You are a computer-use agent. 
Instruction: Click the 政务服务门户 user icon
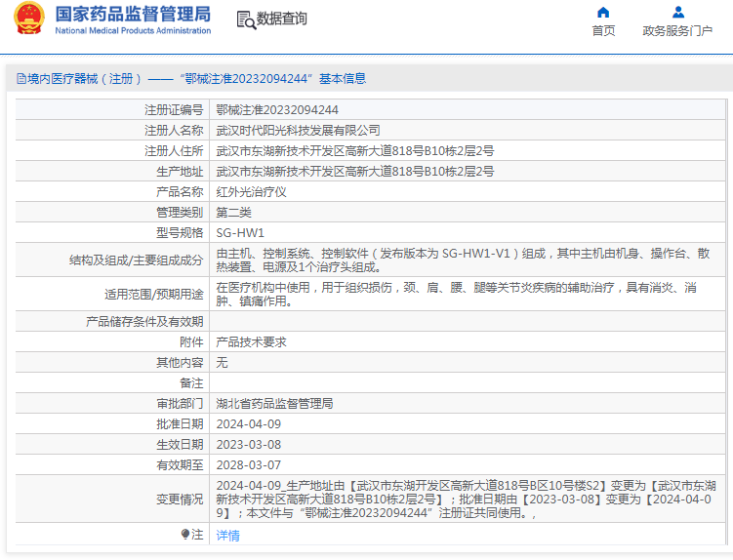pos(677,12)
